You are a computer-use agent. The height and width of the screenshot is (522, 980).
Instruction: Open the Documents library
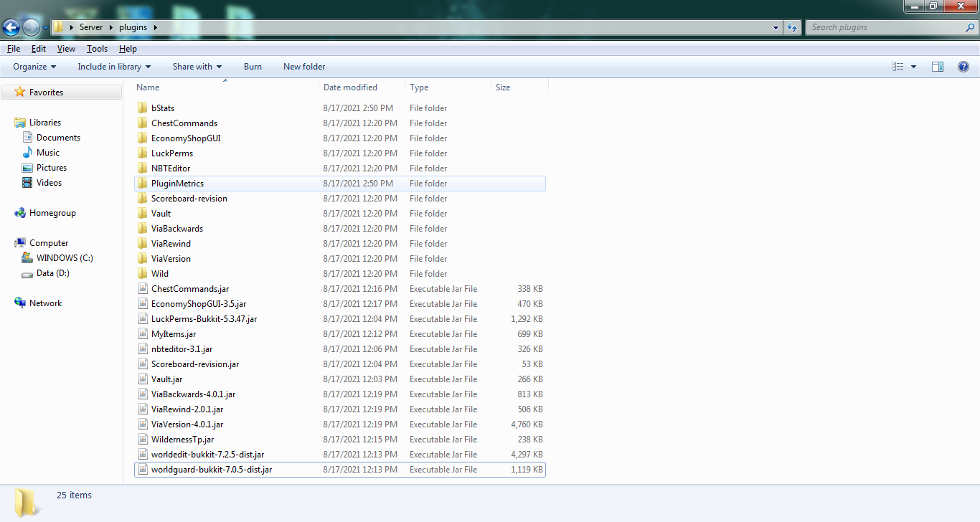click(58, 138)
